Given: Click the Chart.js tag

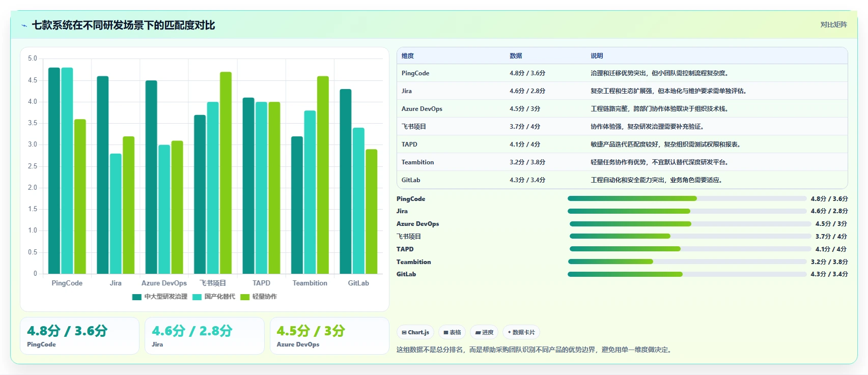Looking at the screenshot, I should click(415, 332).
